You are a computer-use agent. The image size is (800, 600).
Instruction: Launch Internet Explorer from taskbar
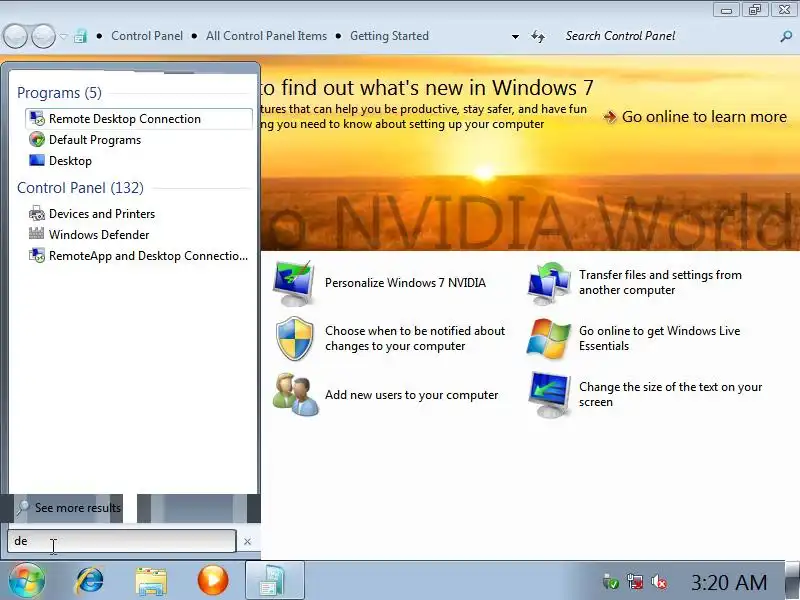click(89, 581)
